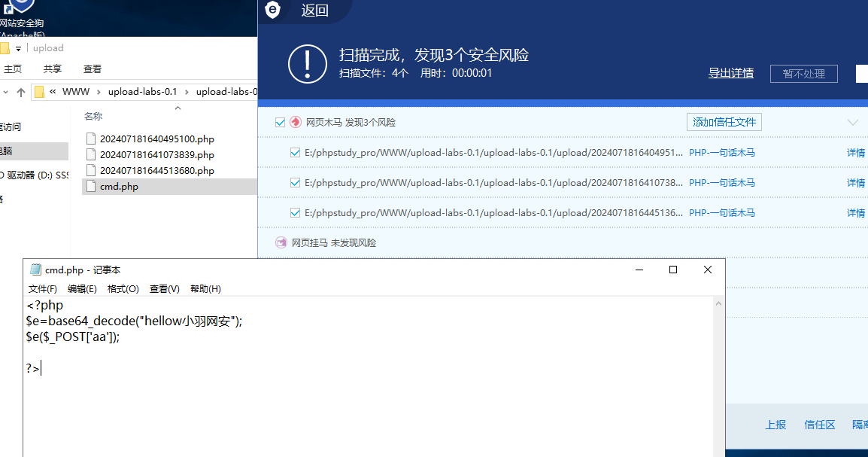
Task: Click the 添加信任文件 button
Action: pyautogui.click(x=724, y=122)
